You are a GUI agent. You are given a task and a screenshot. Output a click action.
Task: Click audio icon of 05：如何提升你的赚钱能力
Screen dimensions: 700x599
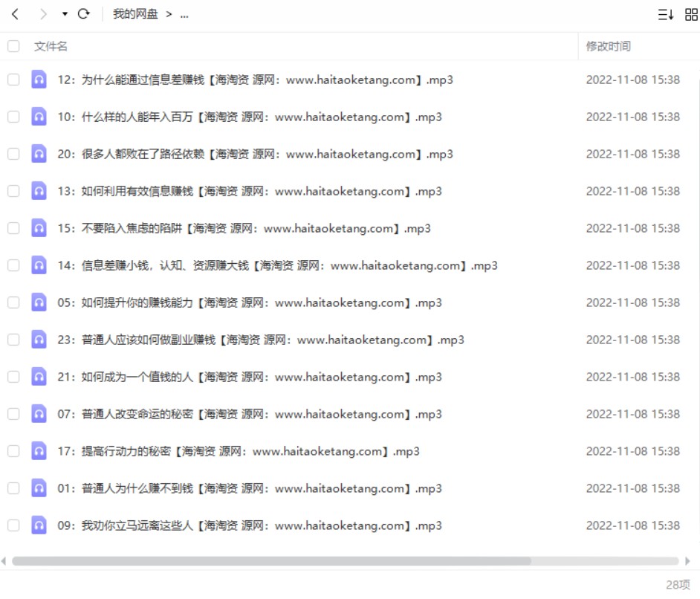[39, 302]
